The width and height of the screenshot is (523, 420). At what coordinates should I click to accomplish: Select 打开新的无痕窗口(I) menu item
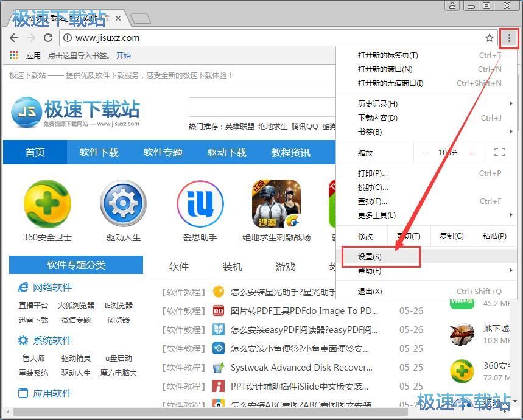[x=426, y=83]
